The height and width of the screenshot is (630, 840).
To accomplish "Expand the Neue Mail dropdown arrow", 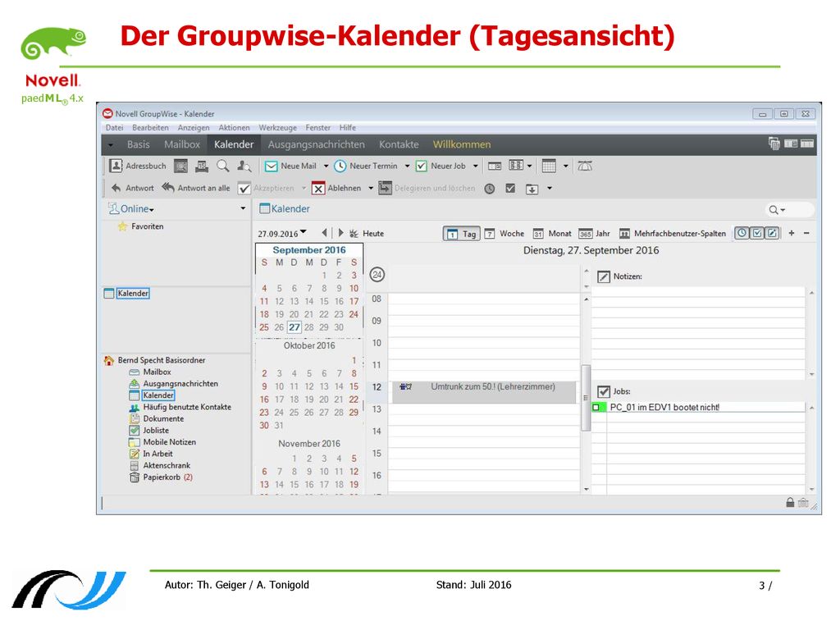I will 326,166.
